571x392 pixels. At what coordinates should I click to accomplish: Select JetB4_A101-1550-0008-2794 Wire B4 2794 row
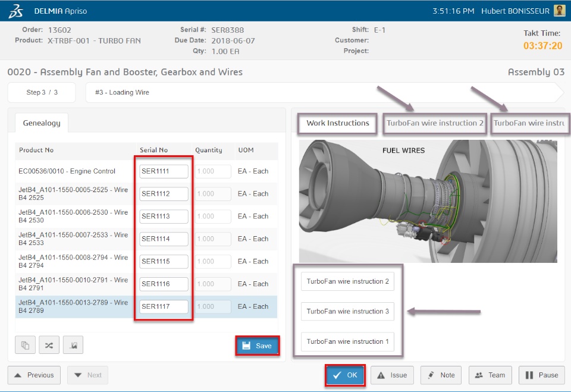(x=146, y=262)
